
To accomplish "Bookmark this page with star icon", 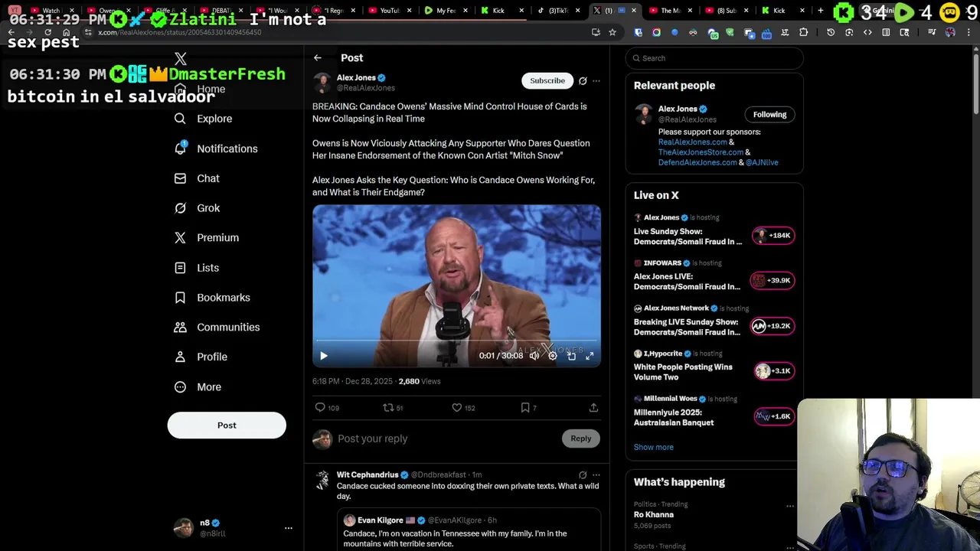I will click(x=612, y=32).
